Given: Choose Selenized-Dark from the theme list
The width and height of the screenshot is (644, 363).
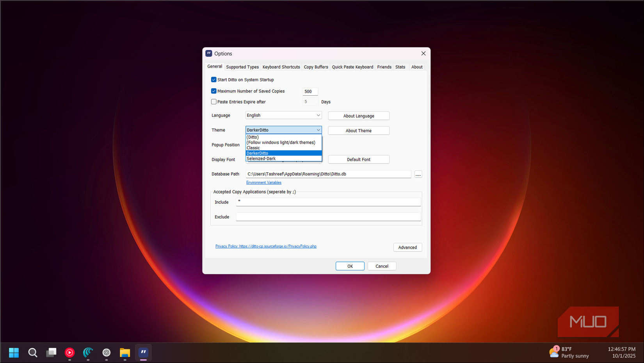Looking at the screenshot, I should click(x=261, y=159).
